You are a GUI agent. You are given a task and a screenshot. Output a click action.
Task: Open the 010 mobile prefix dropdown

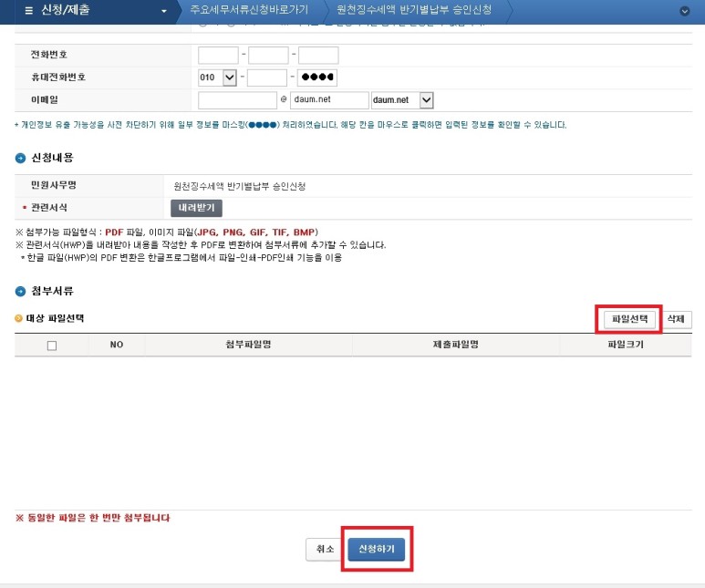click(217, 77)
